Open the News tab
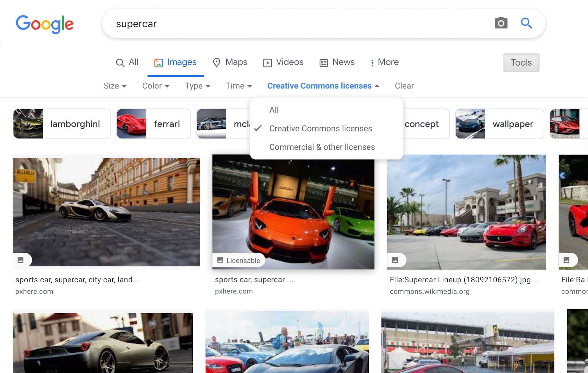The width and height of the screenshot is (588, 373). [x=337, y=62]
